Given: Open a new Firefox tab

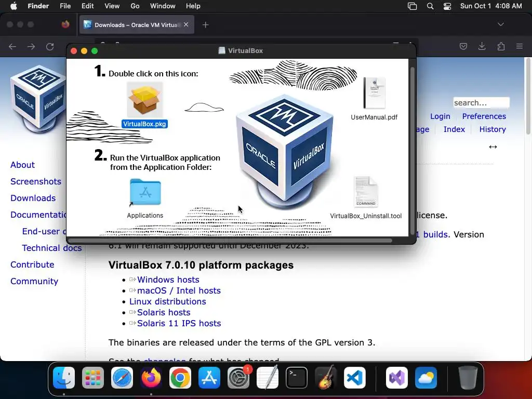Looking at the screenshot, I should pyautogui.click(x=205, y=25).
